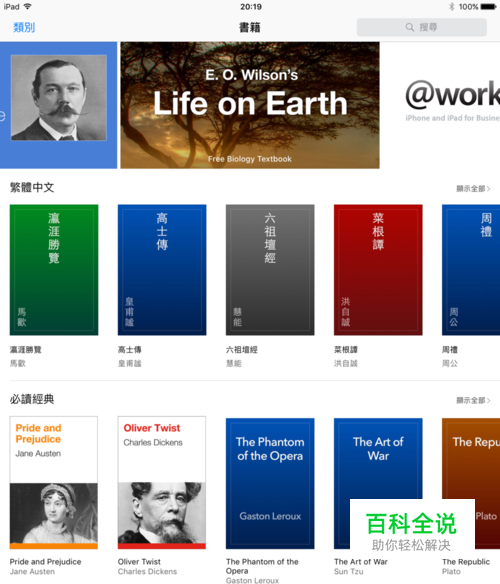
Task: Select The Phantom of the Opera title caption
Action: coord(262,566)
